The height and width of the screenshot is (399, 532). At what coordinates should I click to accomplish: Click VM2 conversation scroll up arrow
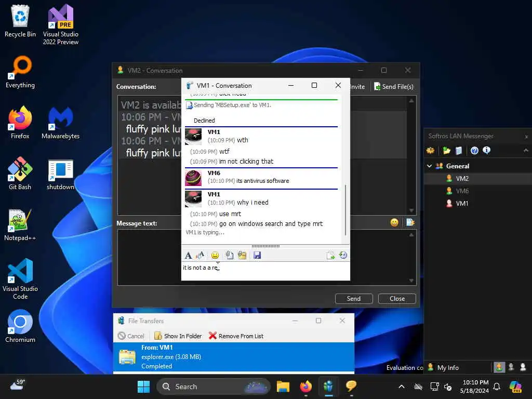point(411,101)
